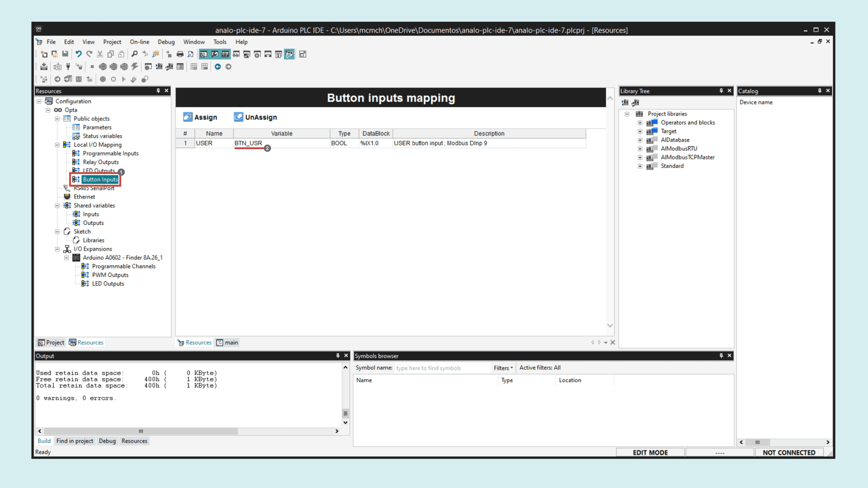868x488 pixels.
Task: Toggle the pin on the Library Tree panel
Action: point(721,91)
